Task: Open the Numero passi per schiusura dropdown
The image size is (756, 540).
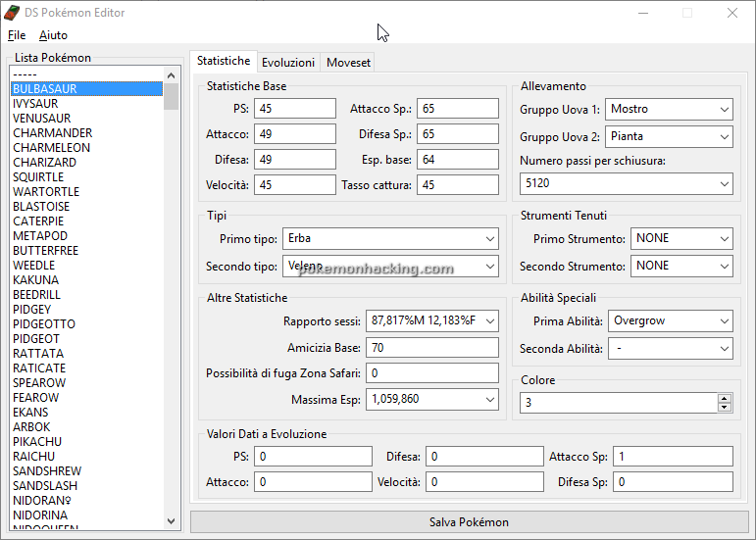Action: click(x=627, y=183)
